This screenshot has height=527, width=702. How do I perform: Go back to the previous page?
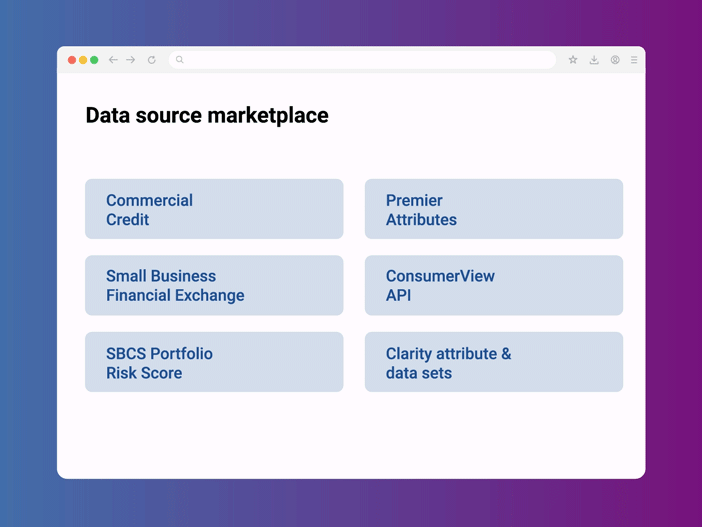pyautogui.click(x=113, y=60)
